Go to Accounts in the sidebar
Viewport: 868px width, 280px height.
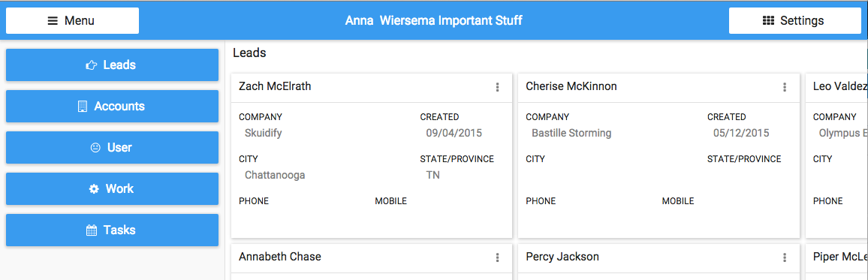113,107
